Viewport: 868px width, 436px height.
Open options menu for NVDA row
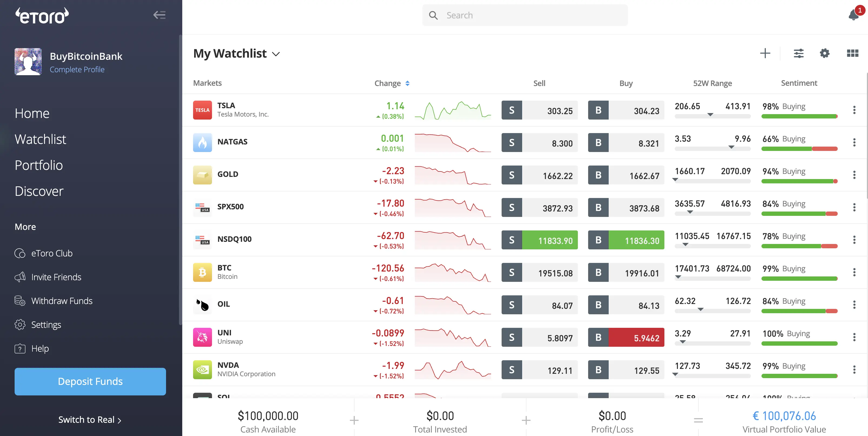click(854, 370)
